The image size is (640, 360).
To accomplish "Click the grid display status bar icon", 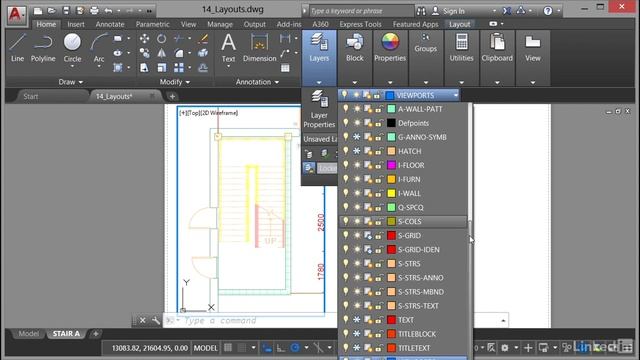I will 228,348.
